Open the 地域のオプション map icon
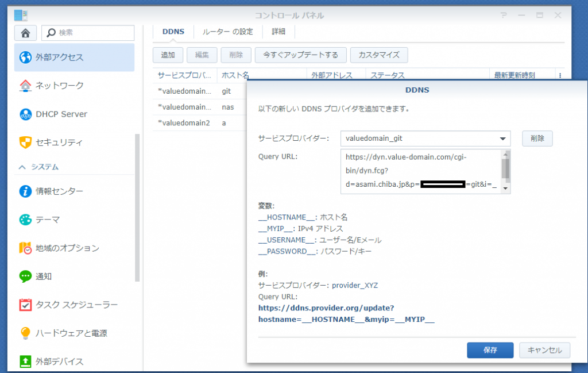The image size is (588, 373). [25, 248]
